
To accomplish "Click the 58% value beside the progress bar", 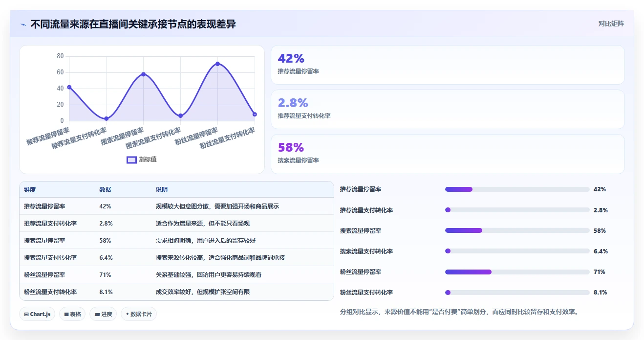I will click(x=600, y=230).
